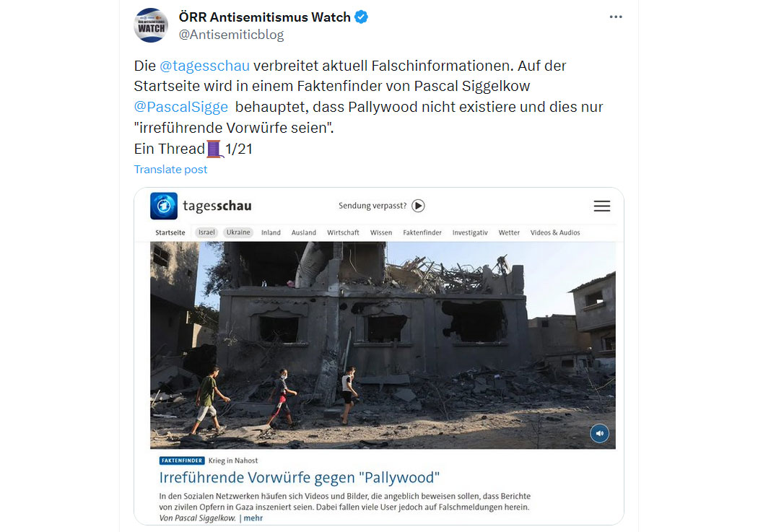
Task: Click the 'mehr' link in article teaser
Action: [x=253, y=518]
